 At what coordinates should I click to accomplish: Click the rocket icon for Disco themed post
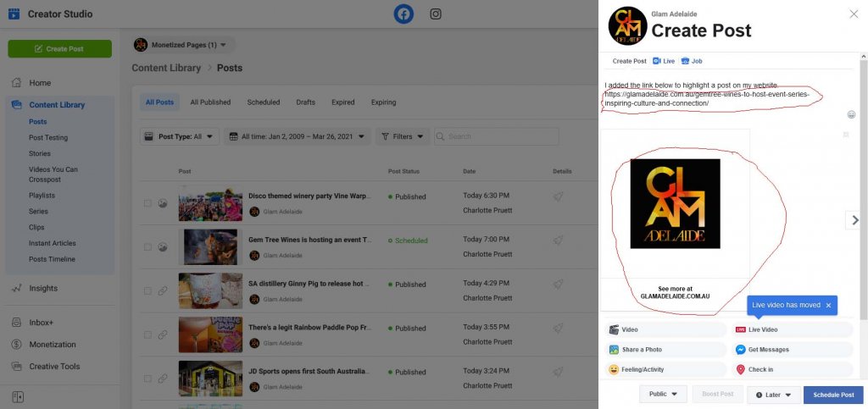click(558, 196)
